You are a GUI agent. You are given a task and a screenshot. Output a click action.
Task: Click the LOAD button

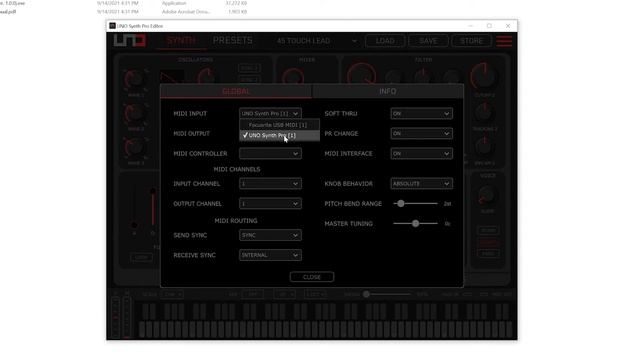tap(385, 41)
